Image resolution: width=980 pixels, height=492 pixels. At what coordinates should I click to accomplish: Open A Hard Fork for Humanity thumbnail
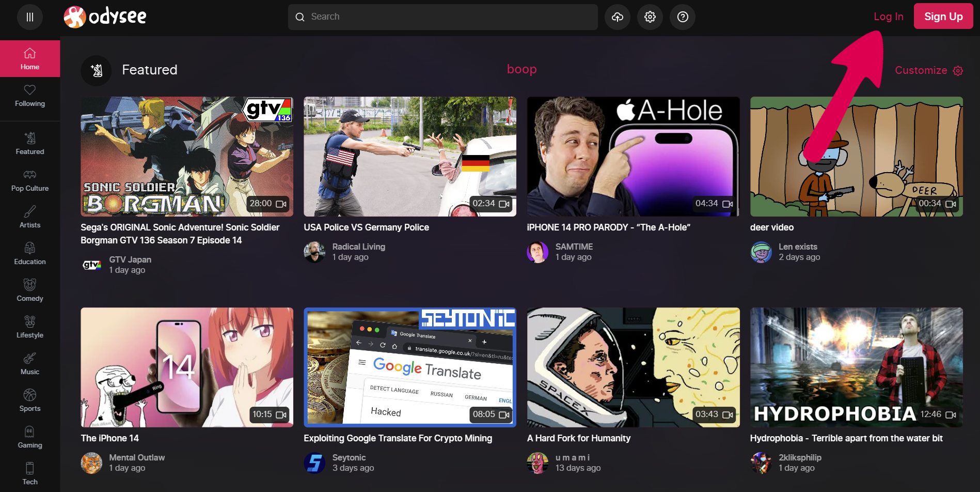pos(633,367)
